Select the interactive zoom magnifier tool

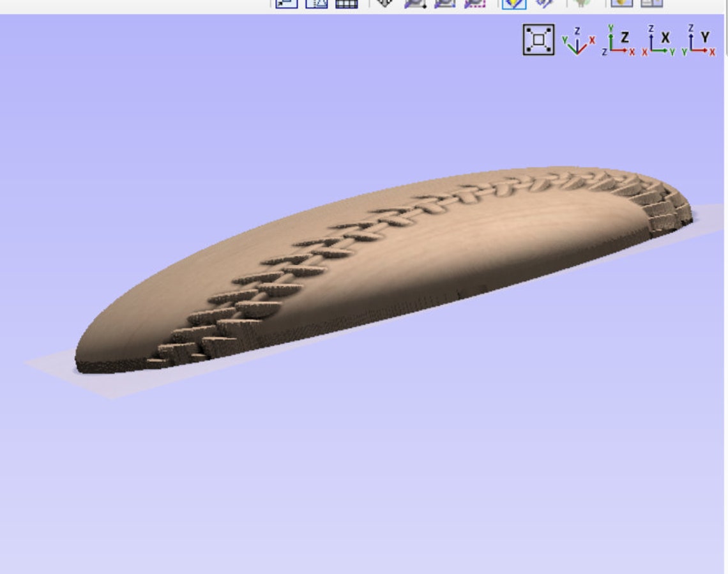pyautogui.click(x=415, y=4)
